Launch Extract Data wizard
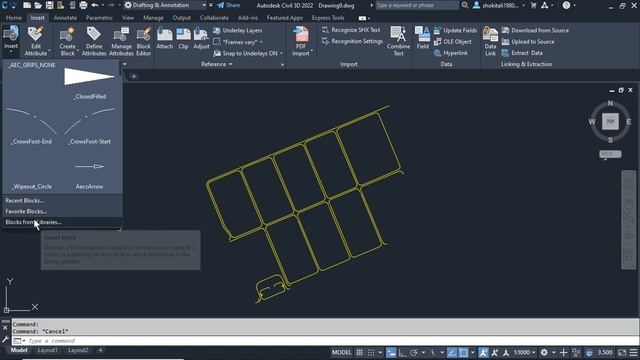This screenshot has width=640, height=360. click(522, 53)
